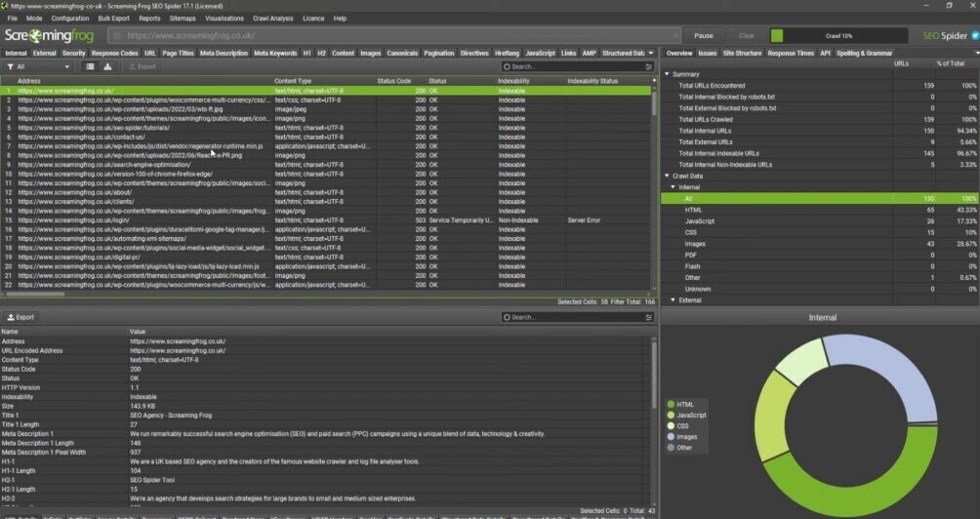Click the upper table Search field

tap(576, 67)
